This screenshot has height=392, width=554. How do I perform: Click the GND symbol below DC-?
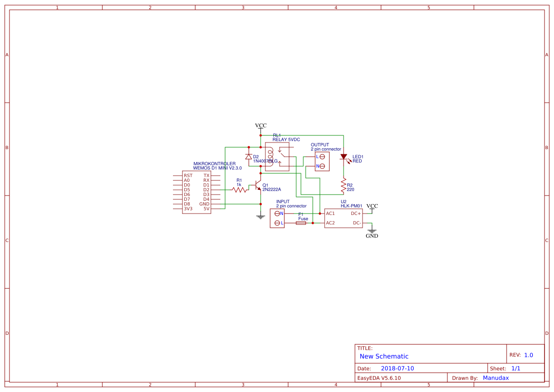pyautogui.click(x=372, y=232)
